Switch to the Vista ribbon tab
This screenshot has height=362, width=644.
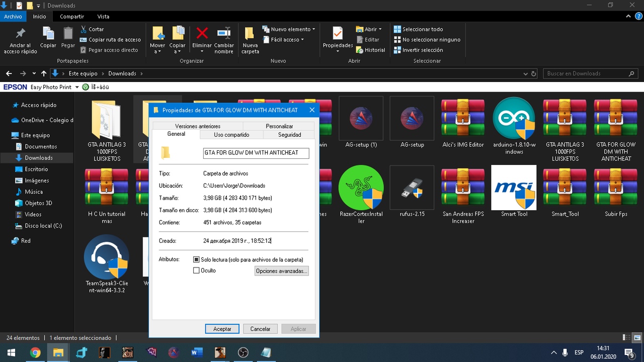pyautogui.click(x=103, y=17)
